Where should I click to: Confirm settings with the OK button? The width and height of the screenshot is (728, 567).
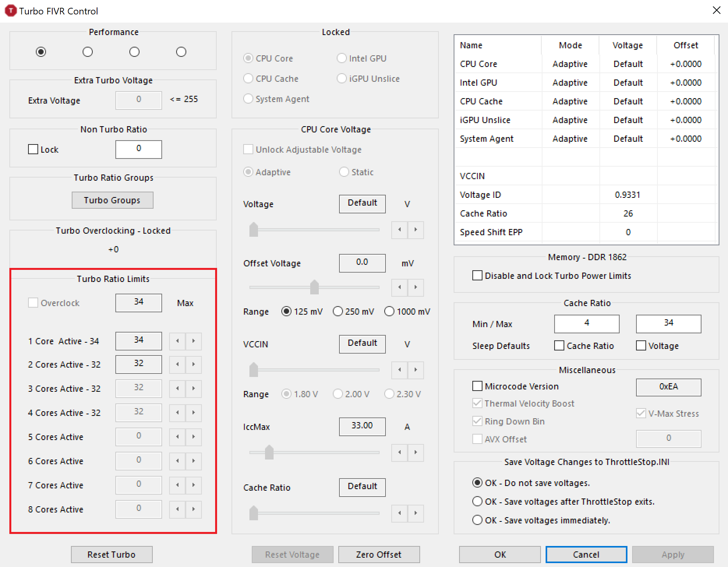(x=500, y=555)
